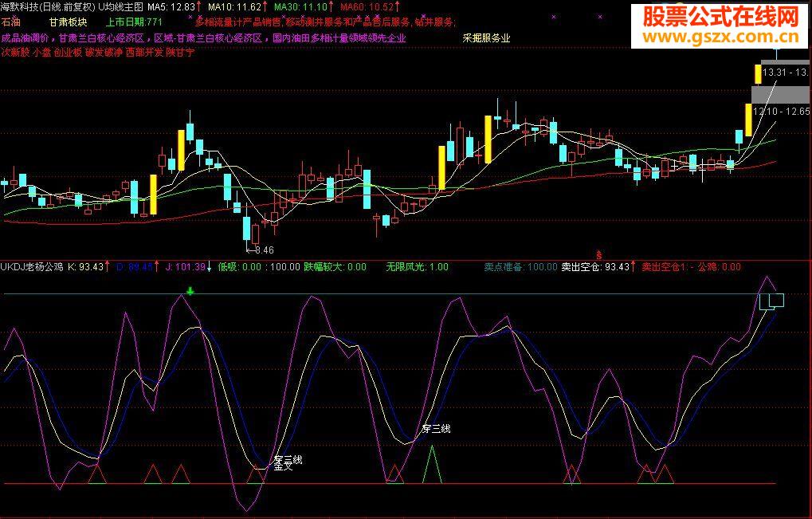Click the tall green triangle buy signal
Screen dimensions: 812x519
pyautogui.click(x=433, y=464)
